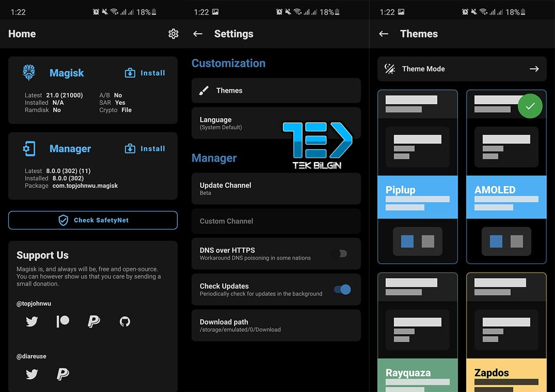The height and width of the screenshot is (392, 555).
Task: Open @topjohnwu GitHub link
Action: point(125,321)
